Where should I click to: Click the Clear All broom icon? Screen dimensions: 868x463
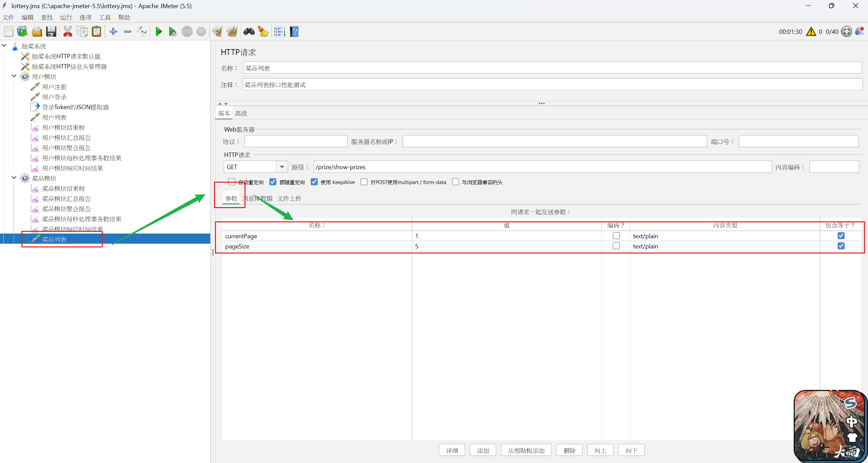(x=232, y=32)
